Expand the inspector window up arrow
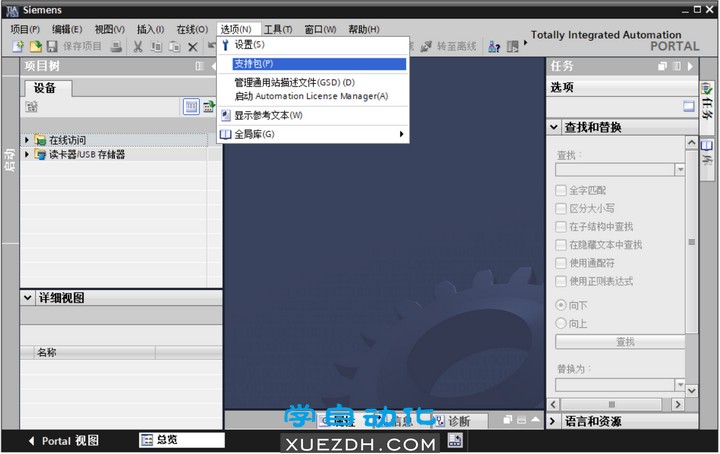The image size is (720, 454). (x=535, y=419)
